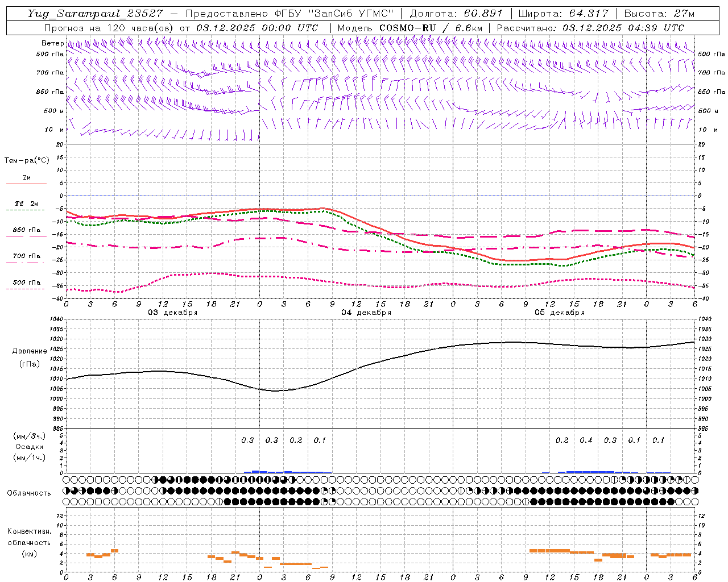
Task: Click the 'Конвективн.' convective cloud label
Action: click(29, 531)
